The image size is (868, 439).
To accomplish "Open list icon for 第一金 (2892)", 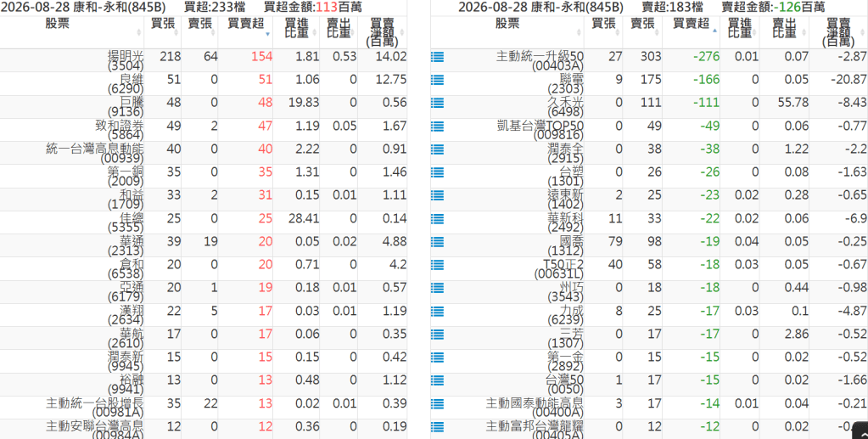I will click(x=437, y=357).
